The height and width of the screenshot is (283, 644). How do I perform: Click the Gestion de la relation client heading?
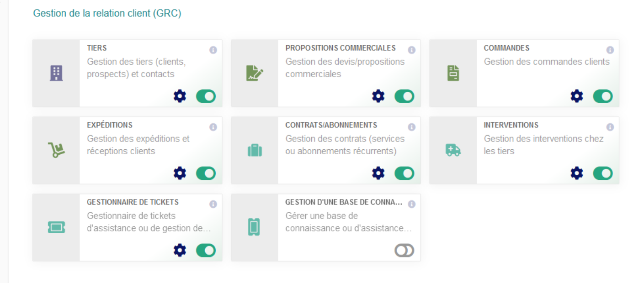click(107, 13)
